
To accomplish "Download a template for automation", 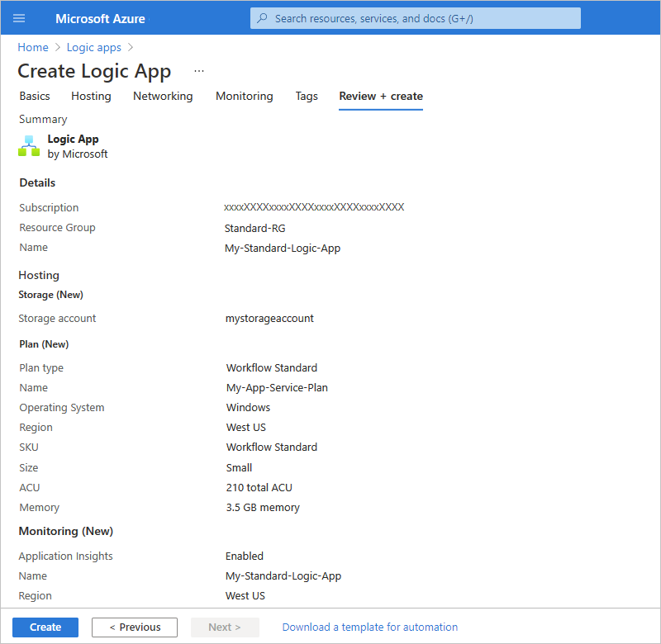I will (x=369, y=627).
